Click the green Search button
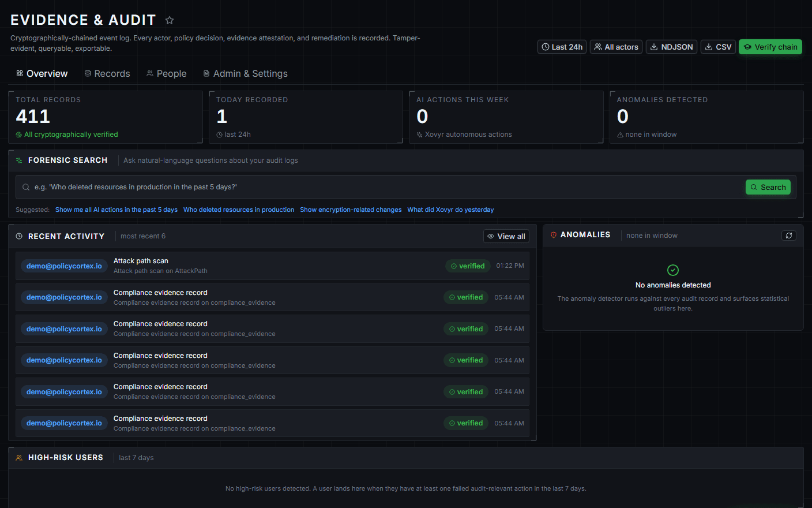 [x=768, y=187]
